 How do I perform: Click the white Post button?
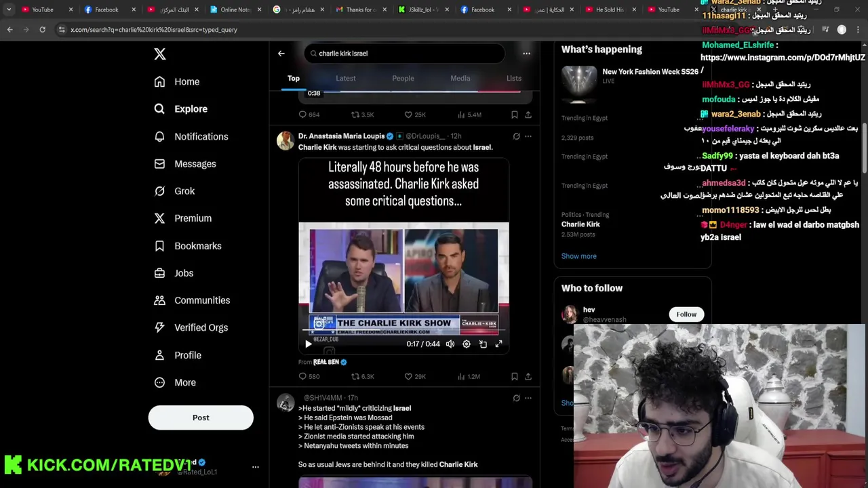click(x=201, y=418)
